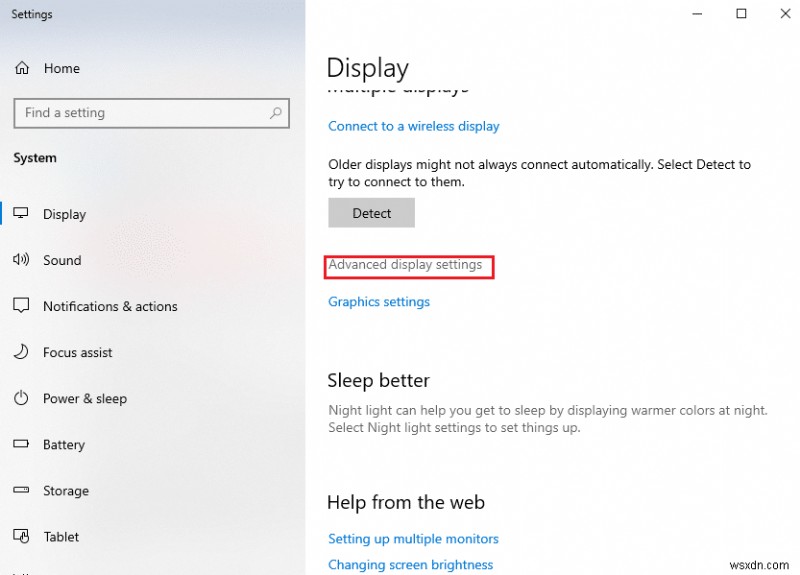Click the Sound speaker icon
The height and width of the screenshot is (575, 800).
coord(22,260)
